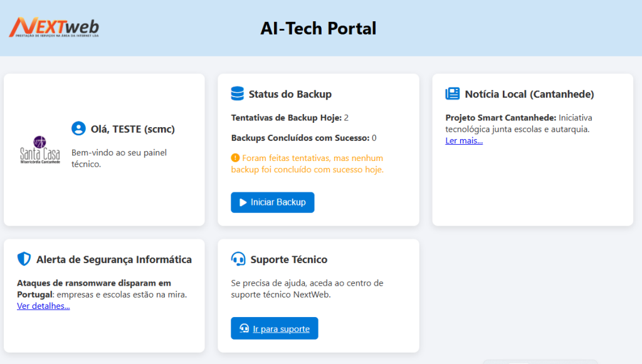Click the headset icon beside Suporte Técnico heading

coord(238,259)
